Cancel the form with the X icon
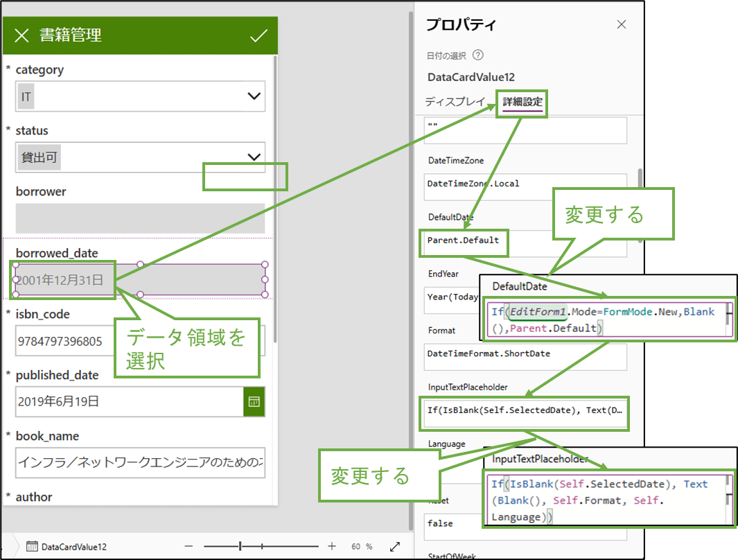The height and width of the screenshot is (560, 738). click(x=21, y=35)
